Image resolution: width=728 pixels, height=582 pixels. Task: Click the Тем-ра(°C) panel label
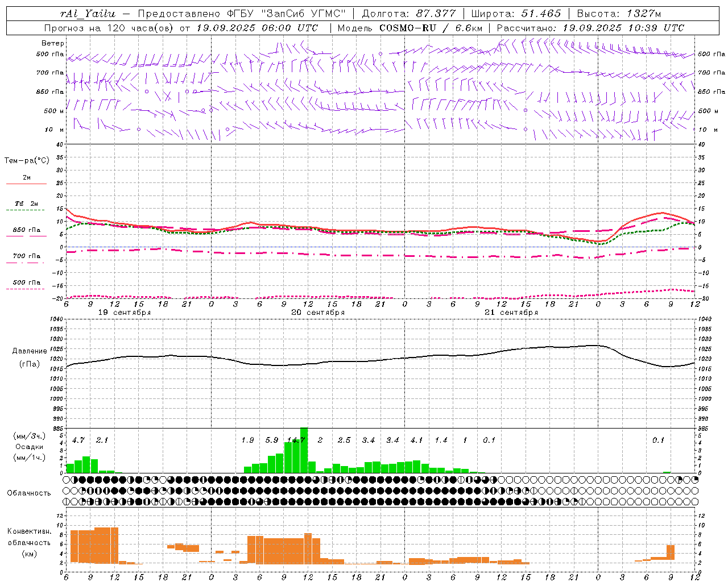pos(27,161)
